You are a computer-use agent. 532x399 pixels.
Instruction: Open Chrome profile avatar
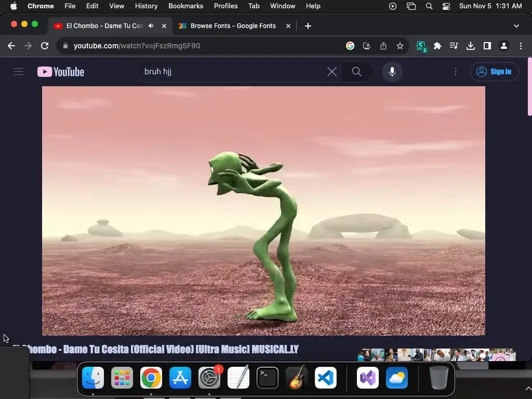point(504,46)
